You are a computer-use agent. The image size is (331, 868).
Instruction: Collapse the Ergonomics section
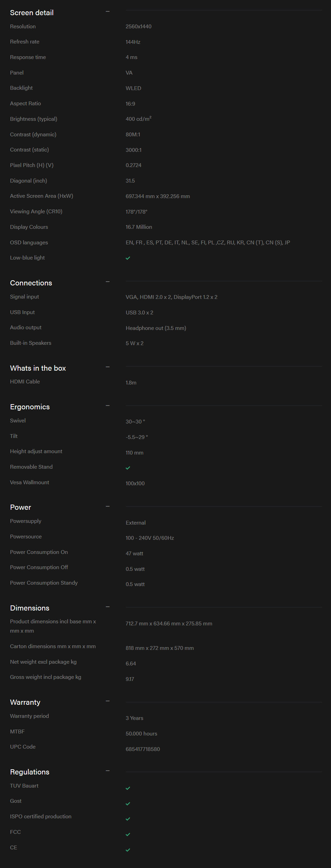108,406
